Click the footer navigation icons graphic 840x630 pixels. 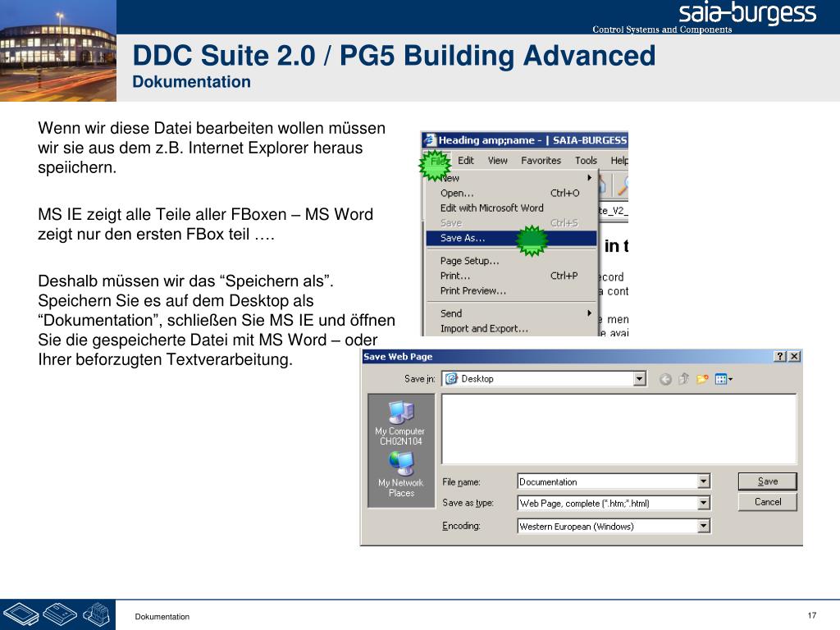[58, 614]
